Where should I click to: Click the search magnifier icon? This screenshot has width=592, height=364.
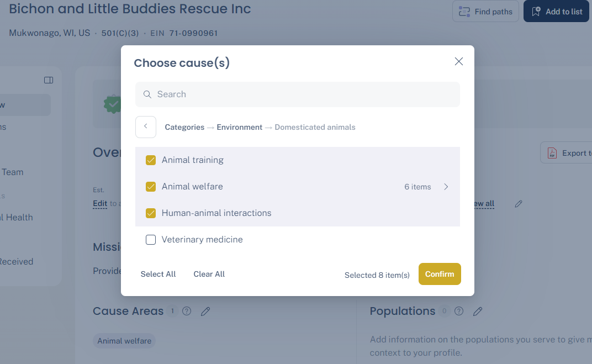pos(147,94)
